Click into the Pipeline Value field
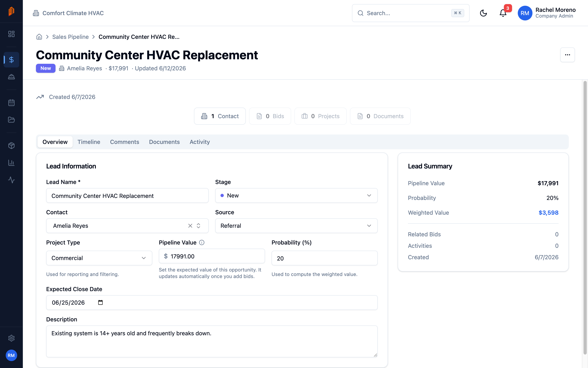The height and width of the screenshot is (368, 588). coord(212,256)
